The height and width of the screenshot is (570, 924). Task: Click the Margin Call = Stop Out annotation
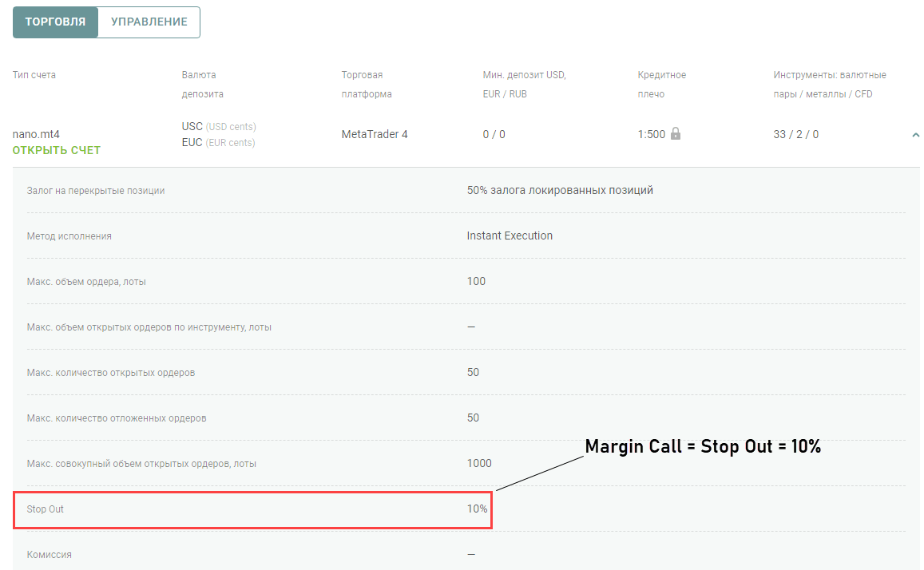tap(703, 447)
